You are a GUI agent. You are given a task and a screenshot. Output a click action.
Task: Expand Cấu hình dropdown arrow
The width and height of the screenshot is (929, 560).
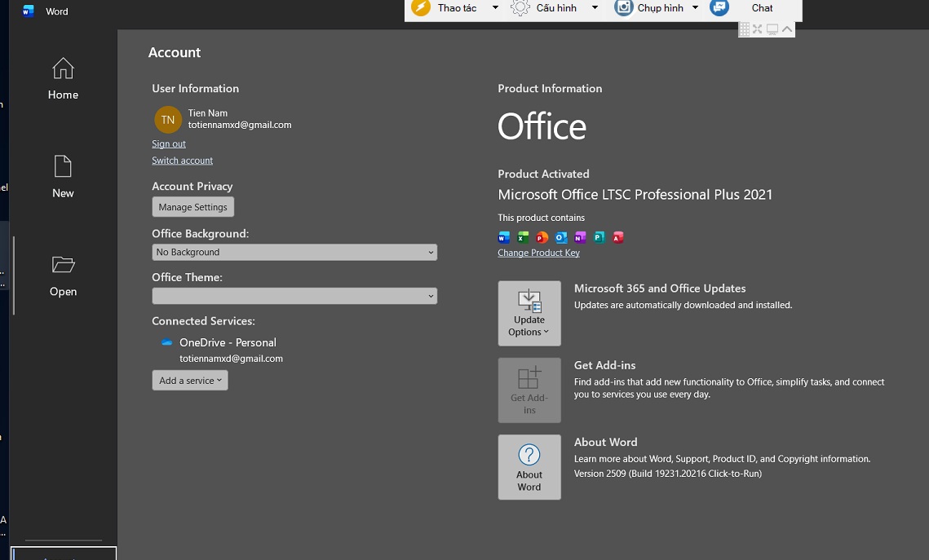(x=595, y=7)
